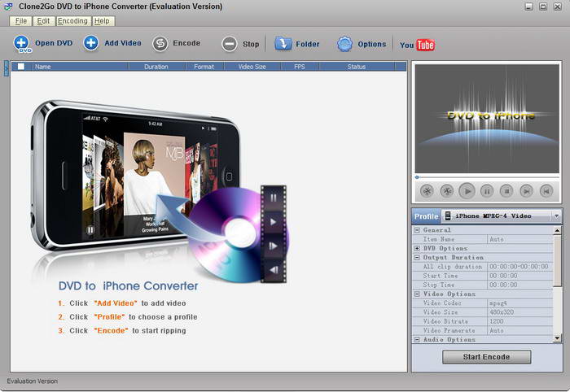Collapse the General section

coord(417,230)
